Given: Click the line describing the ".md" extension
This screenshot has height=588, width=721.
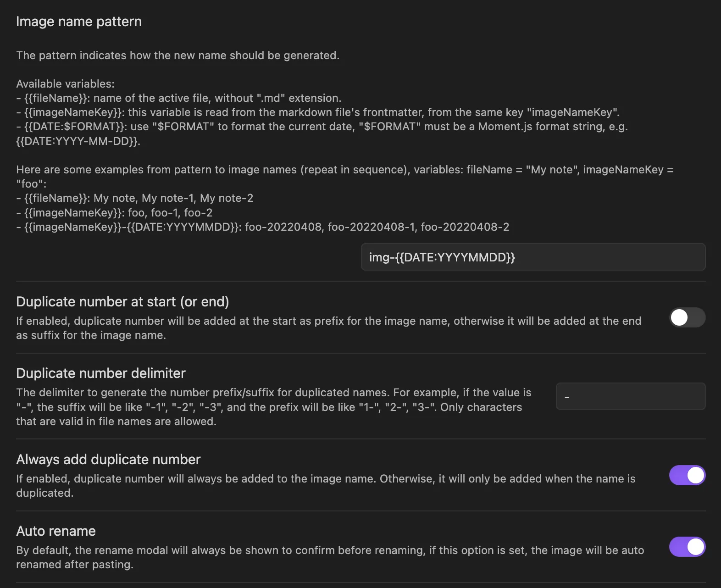Looking at the screenshot, I should click(x=179, y=98).
